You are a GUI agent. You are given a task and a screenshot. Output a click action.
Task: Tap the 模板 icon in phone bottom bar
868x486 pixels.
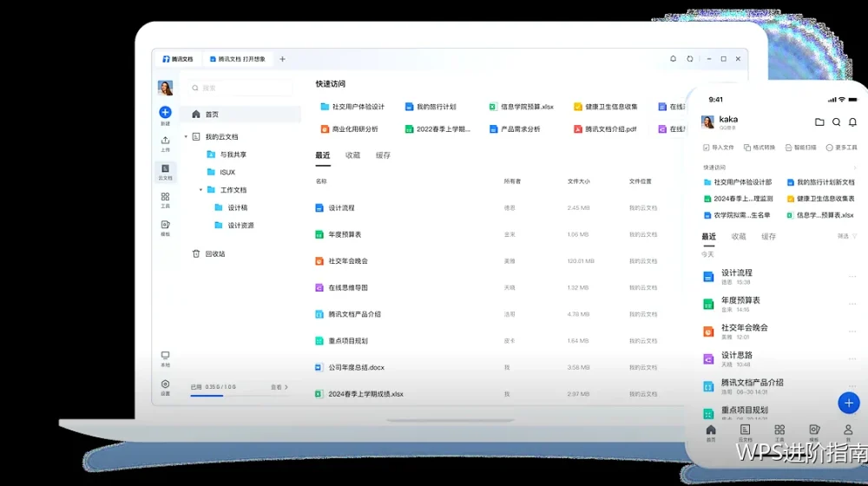point(814,430)
